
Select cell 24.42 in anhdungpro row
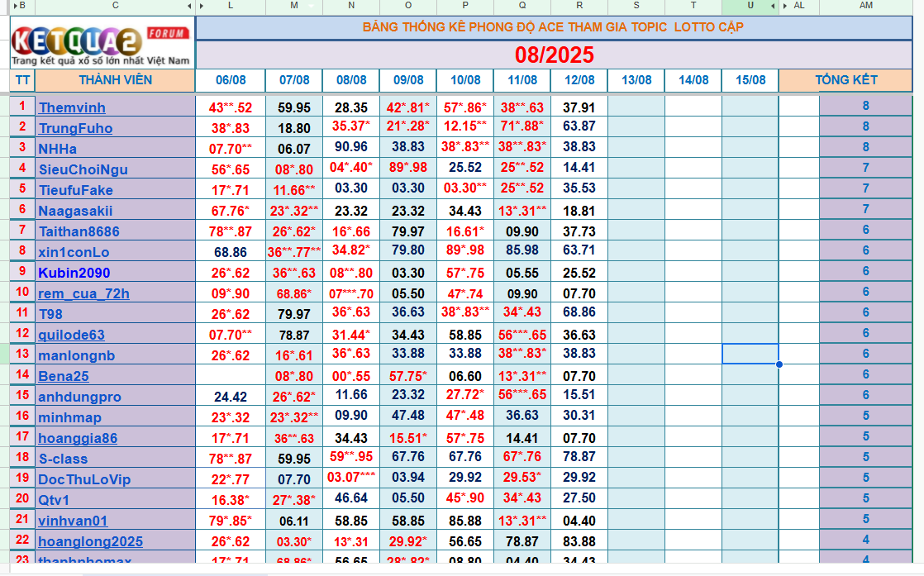pos(231,396)
